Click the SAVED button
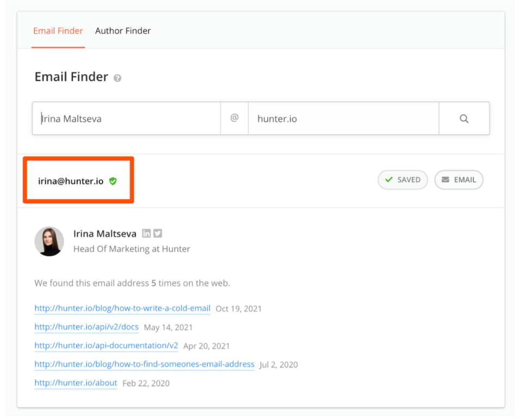This screenshot has width=520, height=420. (x=403, y=180)
